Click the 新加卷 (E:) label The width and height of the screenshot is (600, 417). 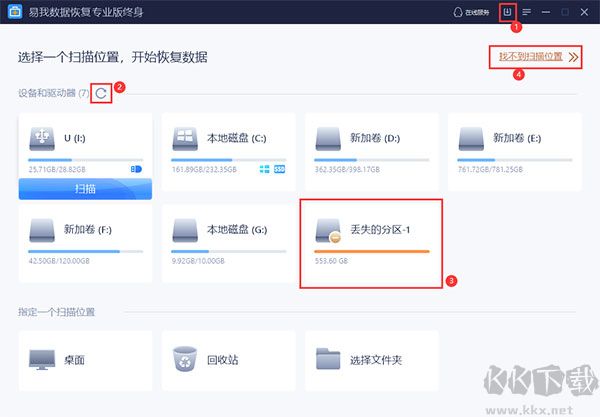[517, 138]
